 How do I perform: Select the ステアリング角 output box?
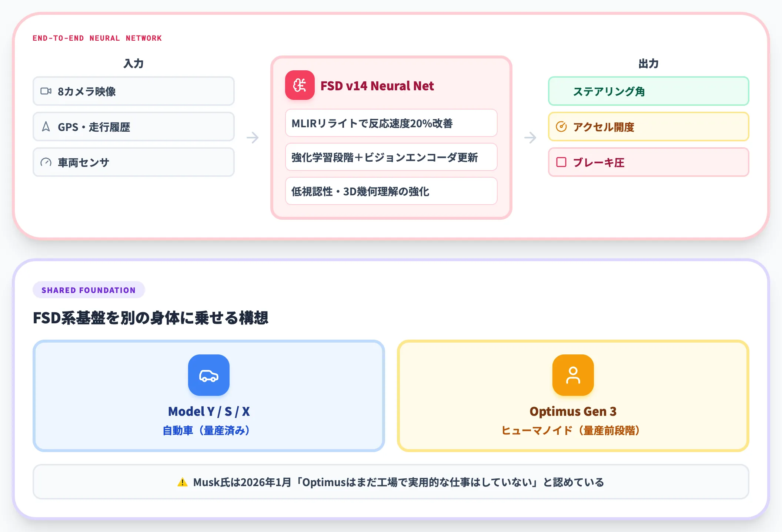click(x=649, y=91)
